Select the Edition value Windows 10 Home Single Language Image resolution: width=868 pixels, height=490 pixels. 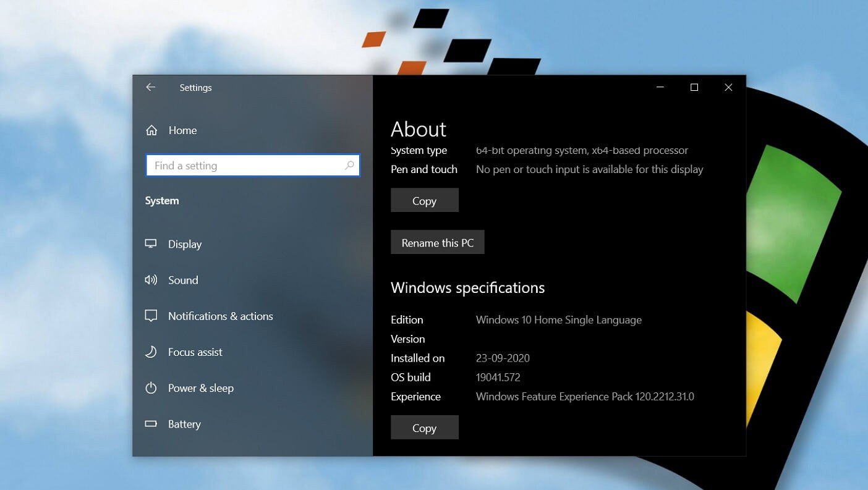(x=559, y=319)
